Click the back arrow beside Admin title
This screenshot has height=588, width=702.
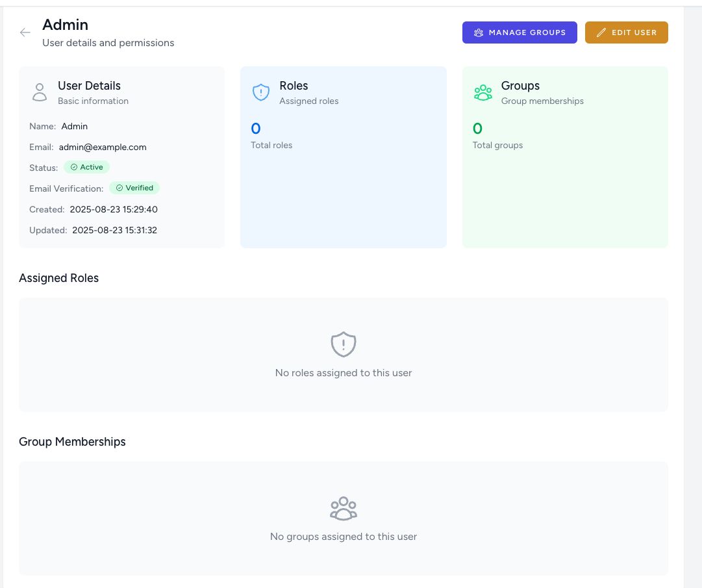(25, 32)
